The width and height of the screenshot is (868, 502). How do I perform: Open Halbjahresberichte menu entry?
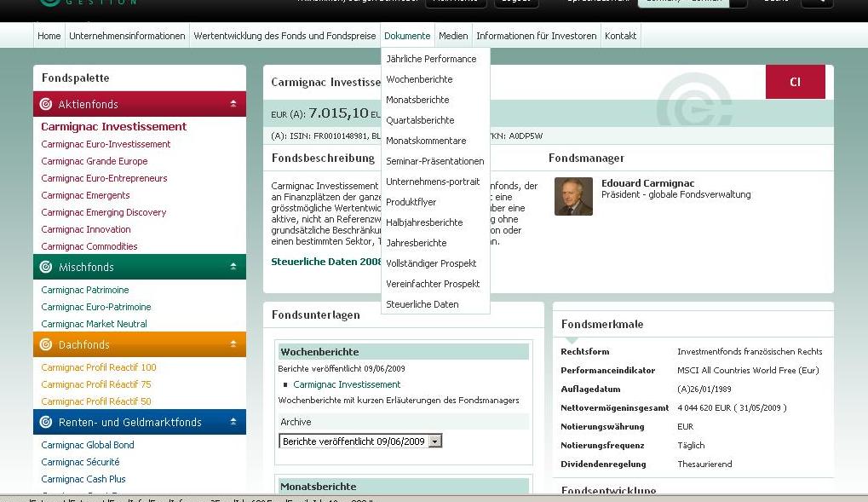click(424, 222)
